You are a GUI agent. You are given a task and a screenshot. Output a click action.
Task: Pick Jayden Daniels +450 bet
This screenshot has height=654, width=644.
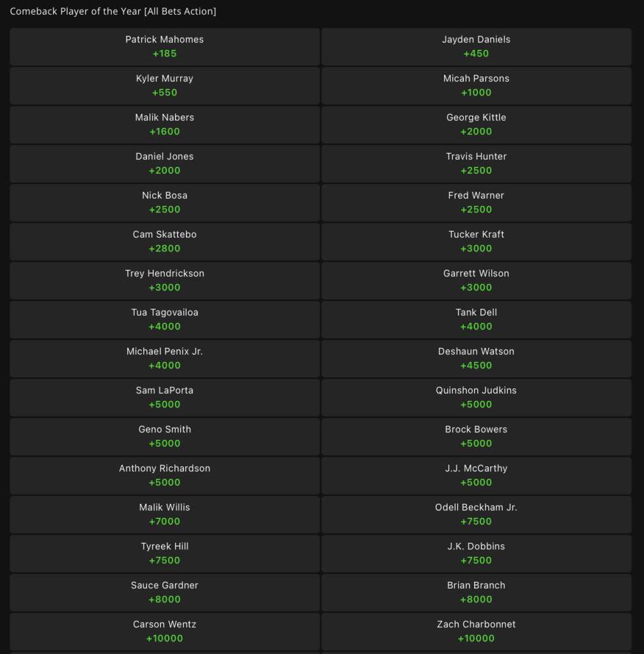[x=476, y=47]
